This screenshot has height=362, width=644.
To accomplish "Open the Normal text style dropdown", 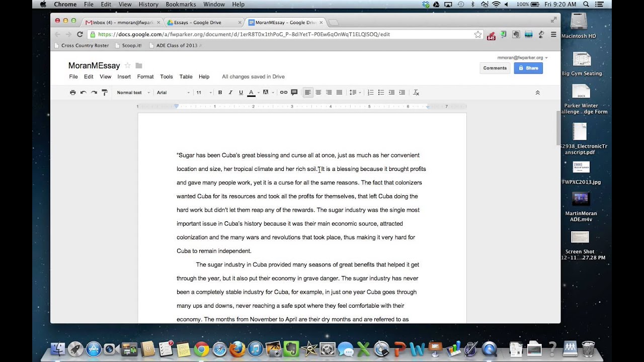I will point(133,93).
